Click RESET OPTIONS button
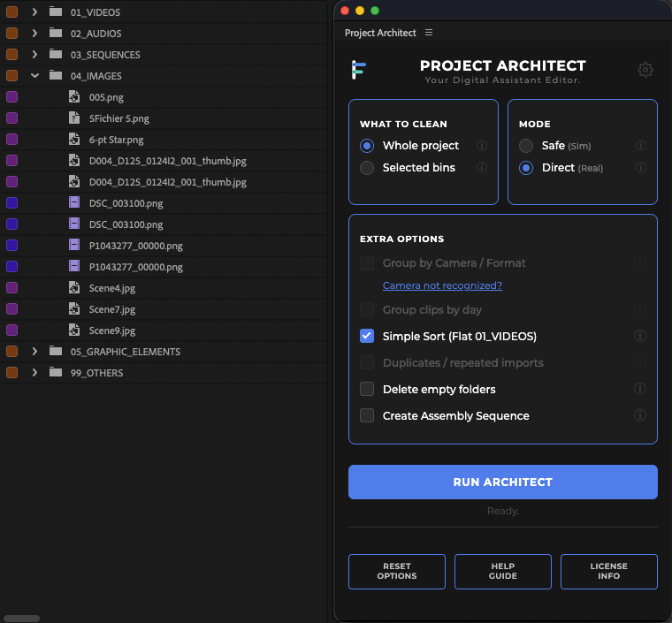Screen dimensions: 672x623 (x=397, y=571)
